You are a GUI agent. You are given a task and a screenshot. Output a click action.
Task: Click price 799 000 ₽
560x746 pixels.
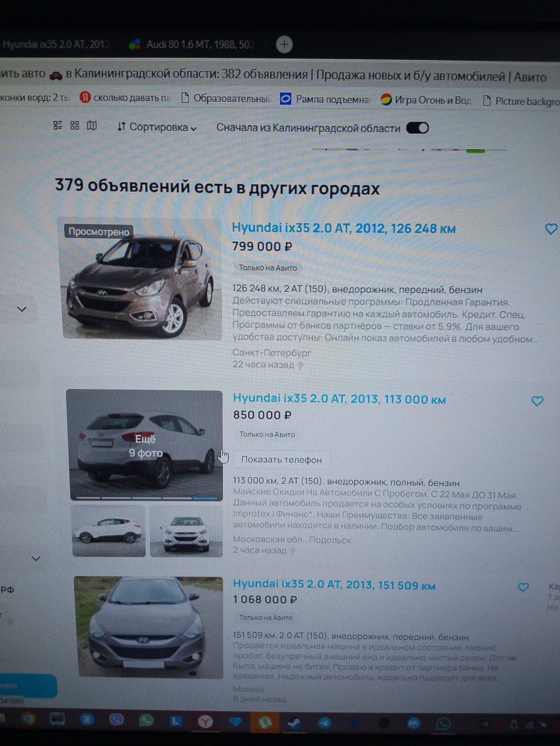click(x=262, y=246)
